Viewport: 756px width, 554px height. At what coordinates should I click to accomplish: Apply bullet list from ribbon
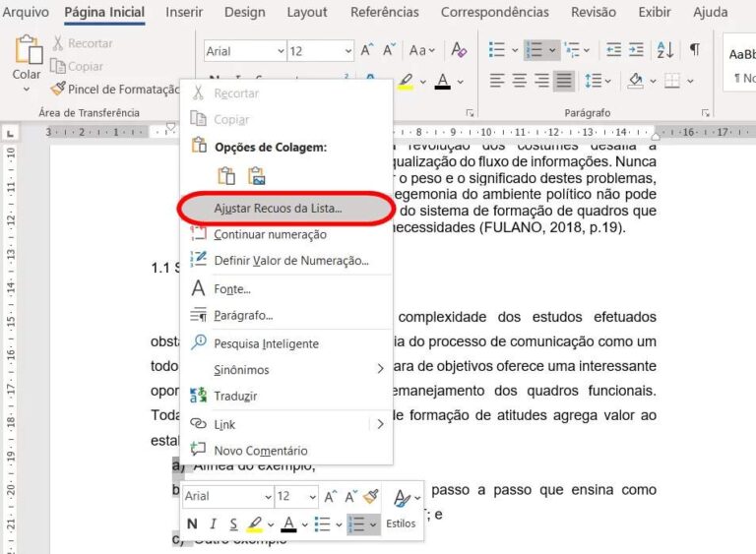[496, 49]
